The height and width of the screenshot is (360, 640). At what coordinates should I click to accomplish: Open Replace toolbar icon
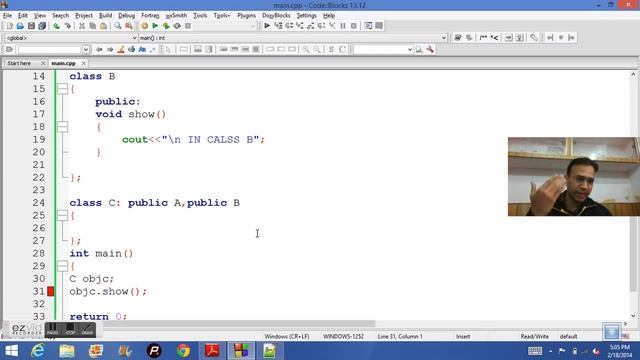[x=129, y=26]
